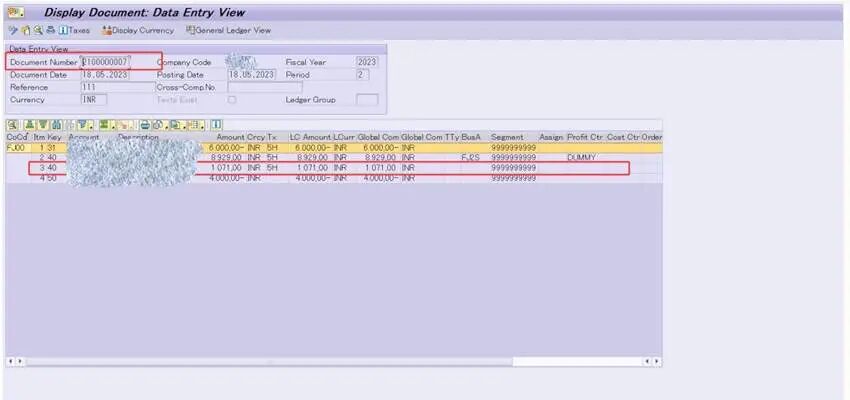
Task: Click the Display another document icon
Action: pyautogui.click(x=25, y=30)
